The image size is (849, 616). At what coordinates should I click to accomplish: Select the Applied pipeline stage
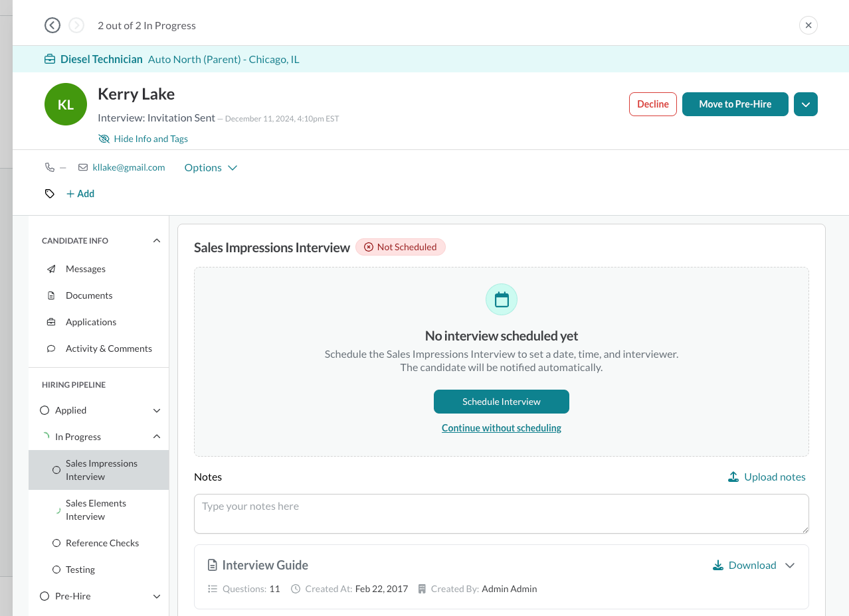(x=70, y=410)
